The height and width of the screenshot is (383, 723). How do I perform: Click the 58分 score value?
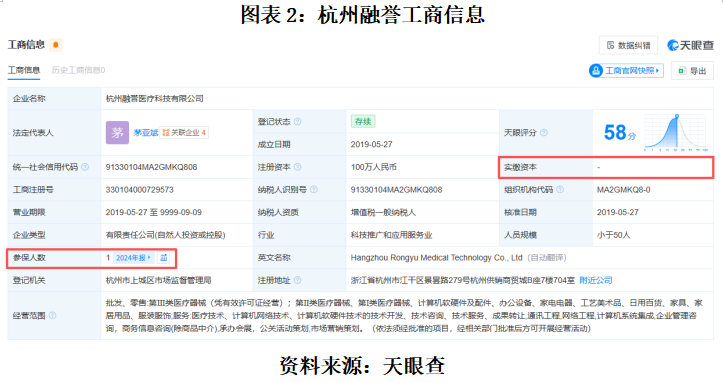[620, 133]
